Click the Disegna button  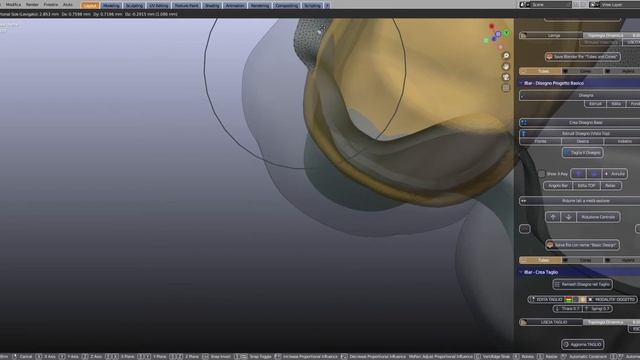coord(580,95)
